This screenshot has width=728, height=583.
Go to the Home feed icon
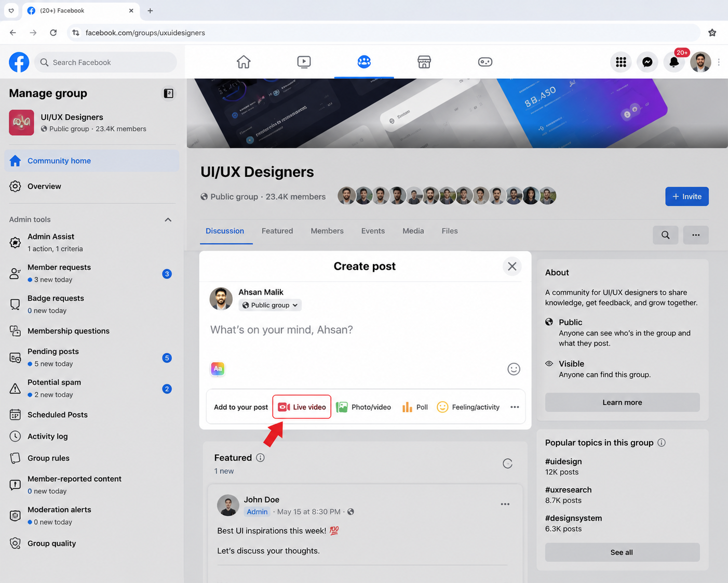(x=244, y=62)
